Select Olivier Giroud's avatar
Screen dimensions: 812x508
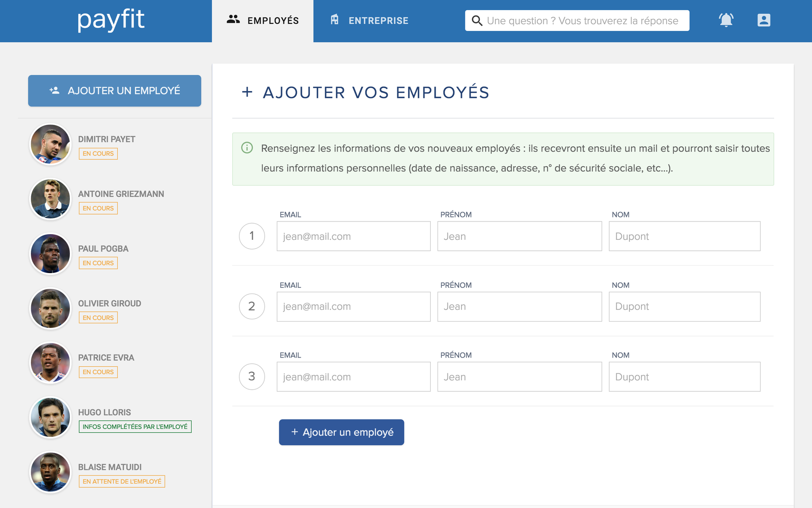tap(50, 308)
